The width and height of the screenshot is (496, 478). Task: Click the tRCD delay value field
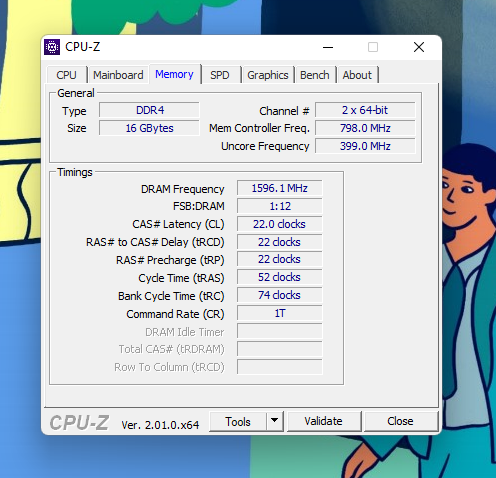point(280,242)
